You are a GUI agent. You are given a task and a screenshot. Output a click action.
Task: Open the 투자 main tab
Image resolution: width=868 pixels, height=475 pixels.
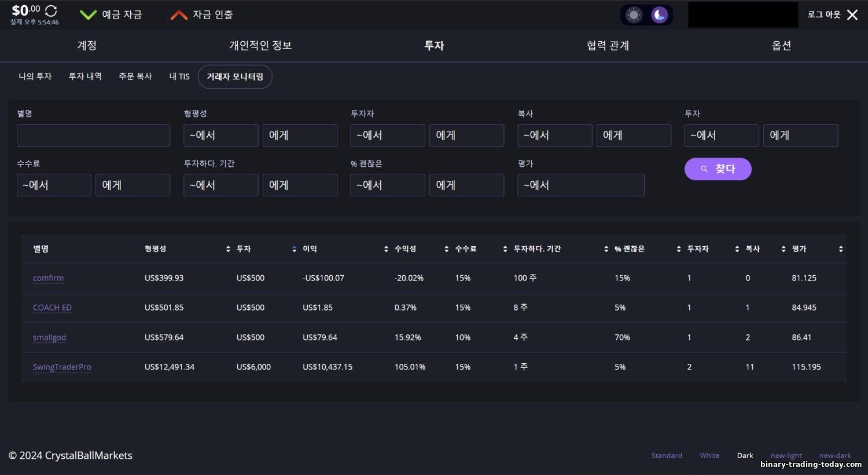(434, 46)
